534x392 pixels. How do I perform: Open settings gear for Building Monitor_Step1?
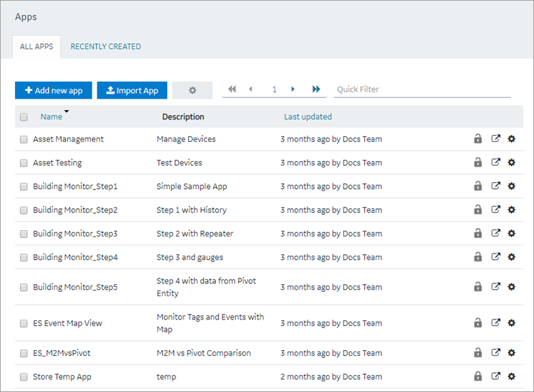click(511, 186)
